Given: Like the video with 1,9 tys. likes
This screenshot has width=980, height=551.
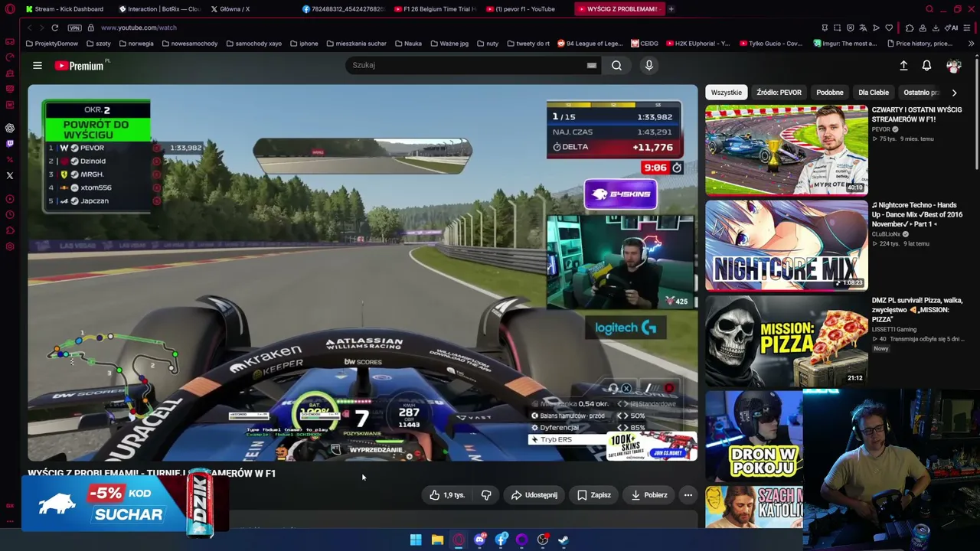Looking at the screenshot, I should click(x=447, y=495).
